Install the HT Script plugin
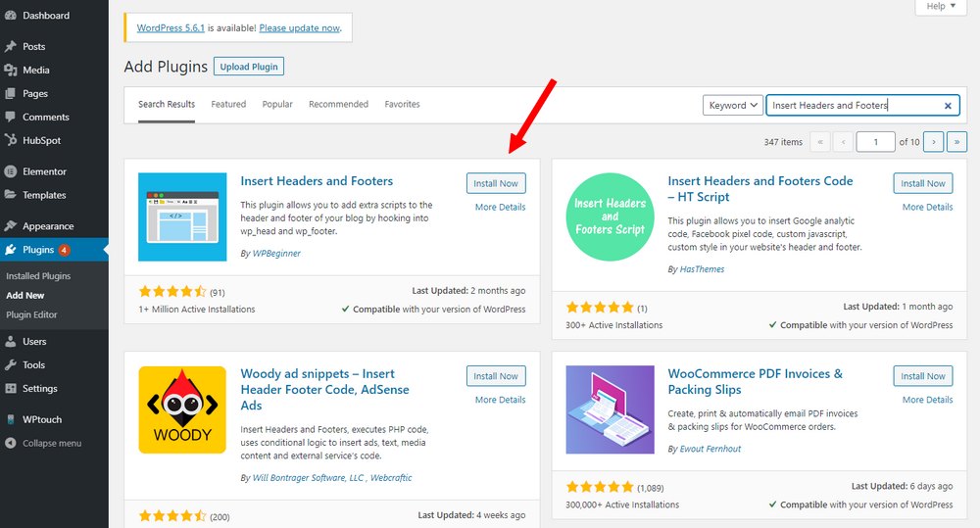Viewport: 980px width, 528px height. (x=923, y=183)
